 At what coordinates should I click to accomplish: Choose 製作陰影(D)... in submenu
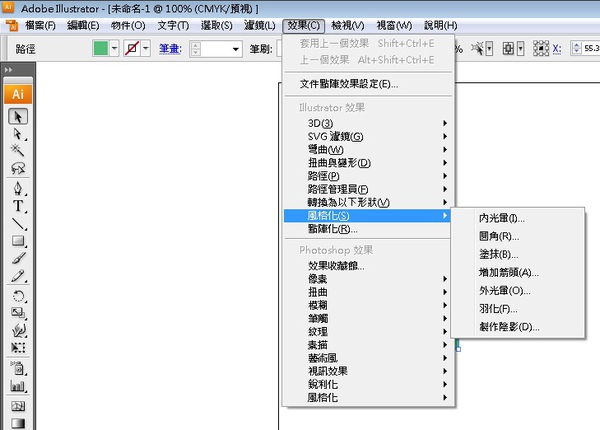(x=518, y=327)
